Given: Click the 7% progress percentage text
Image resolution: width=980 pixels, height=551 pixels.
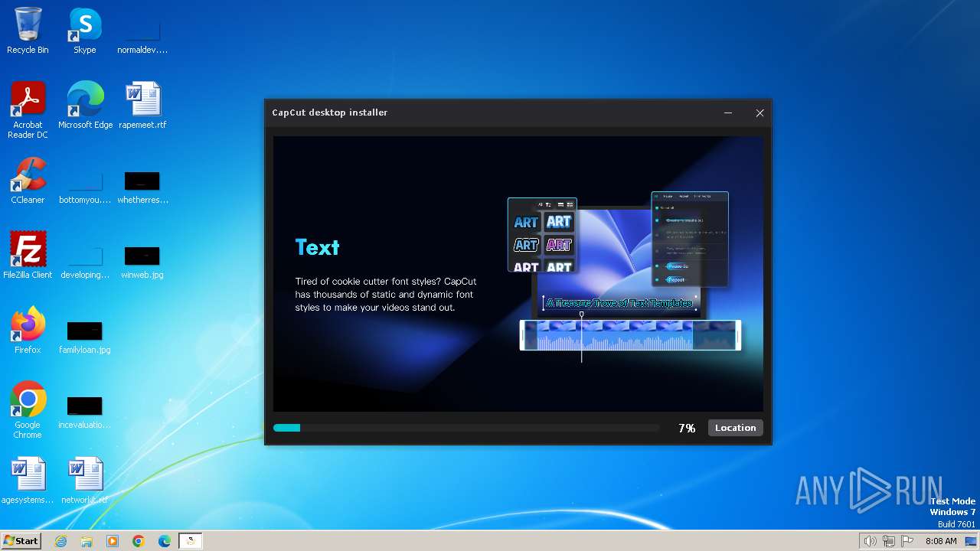Looking at the screenshot, I should (x=687, y=428).
